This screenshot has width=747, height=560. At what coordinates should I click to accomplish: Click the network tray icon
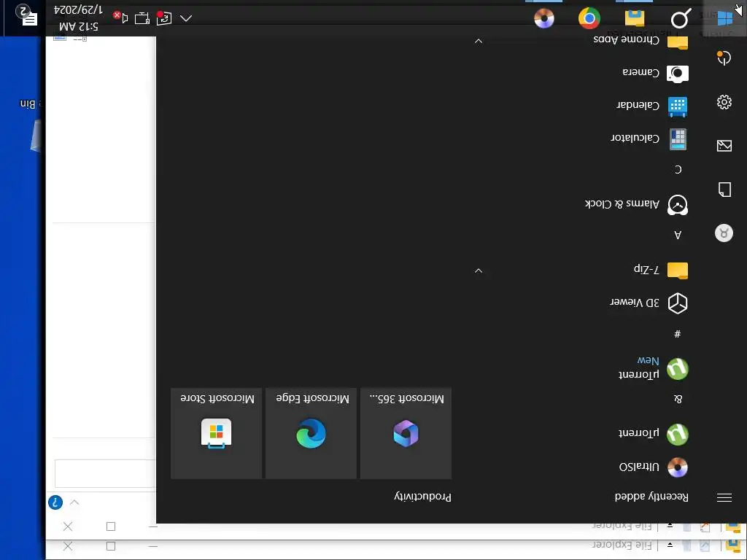(x=142, y=18)
